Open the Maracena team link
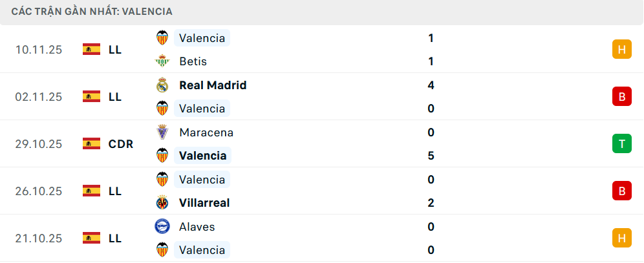Screen dimensions: 644x263 point(206,132)
